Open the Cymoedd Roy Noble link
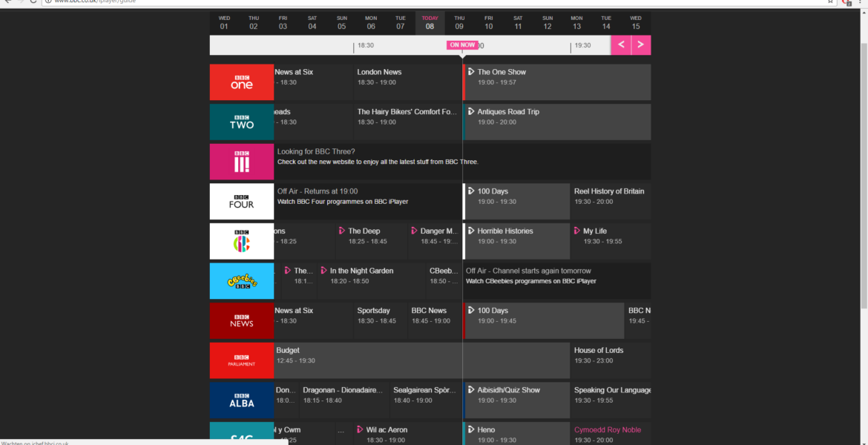This screenshot has width=868, height=445. pyautogui.click(x=607, y=429)
